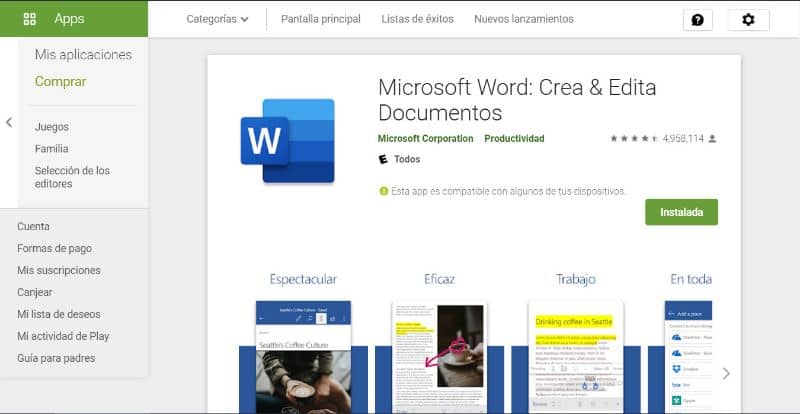The height and width of the screenshot is (414, 800).
Task: Expand the Categorías dropdown
Action: (217, 19)
